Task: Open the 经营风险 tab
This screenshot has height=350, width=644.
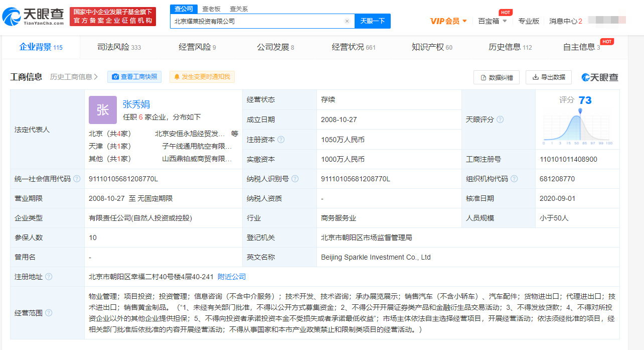Action: coord(197,47)
